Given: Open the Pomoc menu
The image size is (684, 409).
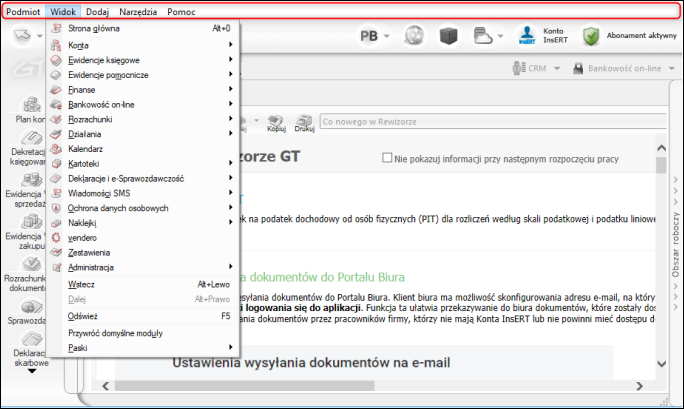Looking at the screenshot, I should click(x=181, y=12).
